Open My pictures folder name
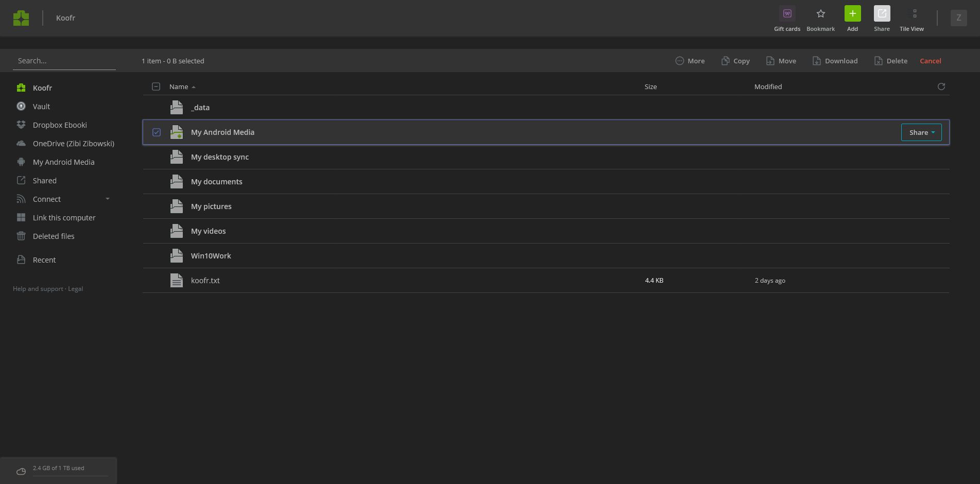The image size is (980, 484). [211, 206]
